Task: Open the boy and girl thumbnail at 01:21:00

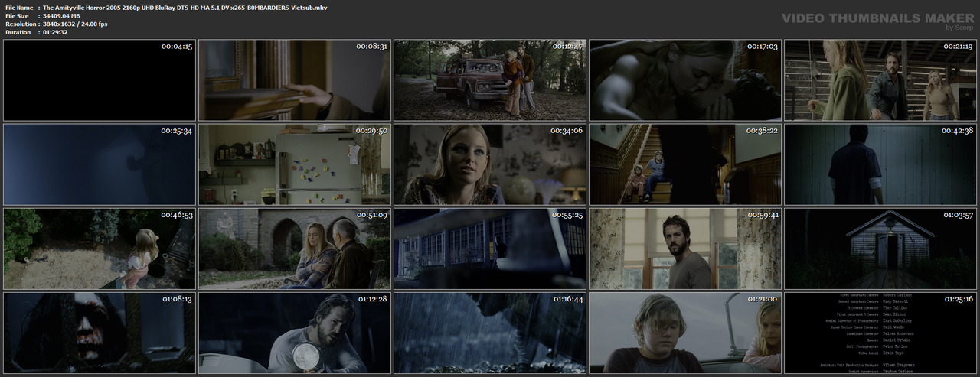Action: (x=685, y=333)
